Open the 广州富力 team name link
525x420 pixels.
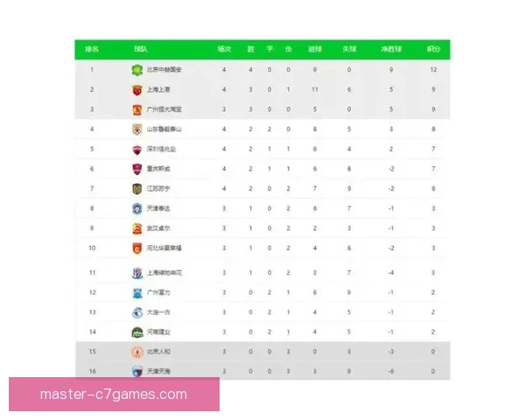(x=158, y=293)
